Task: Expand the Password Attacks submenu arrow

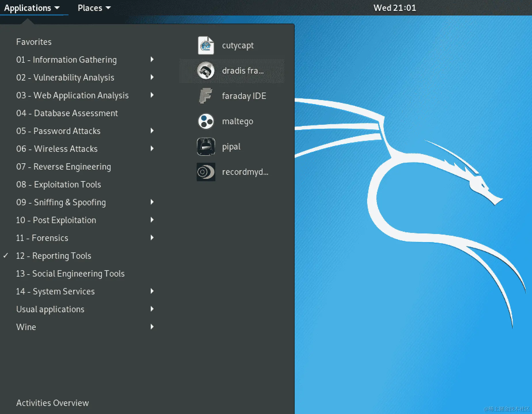Action: (x=152, y=131)
